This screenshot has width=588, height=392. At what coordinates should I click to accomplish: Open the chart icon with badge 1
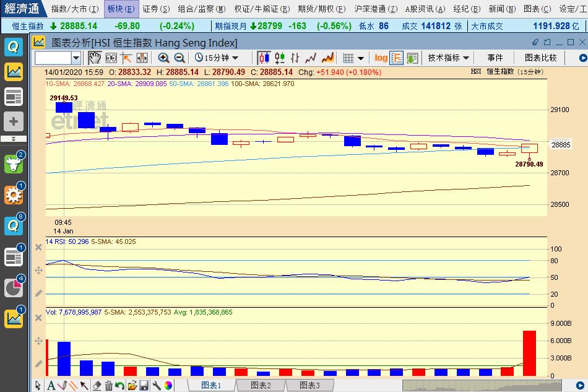click(x=14, y=318)
